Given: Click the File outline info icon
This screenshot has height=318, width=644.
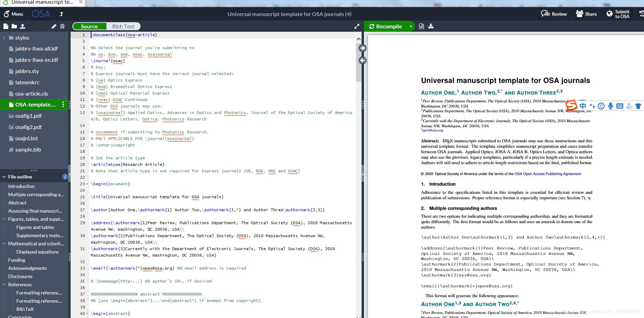Looking at the screenshot, I should [x=65, y=177].
